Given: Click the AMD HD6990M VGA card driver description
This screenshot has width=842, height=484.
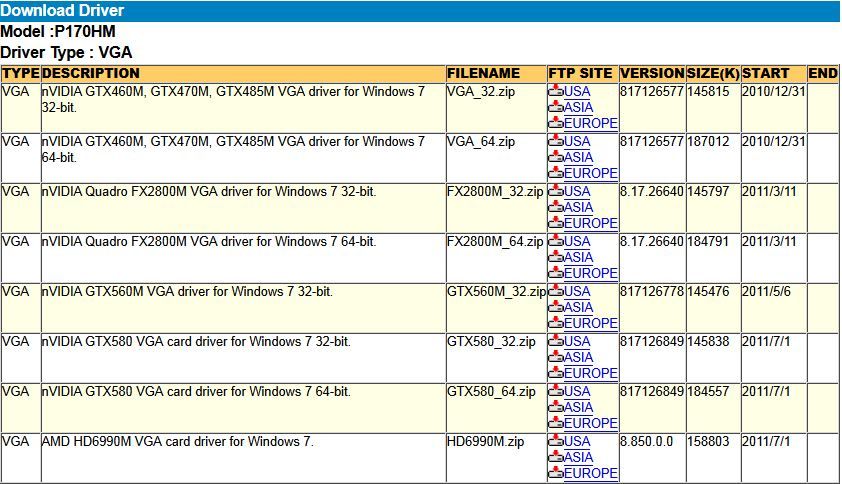Looking at the screenshot, I should click(178, 442).
